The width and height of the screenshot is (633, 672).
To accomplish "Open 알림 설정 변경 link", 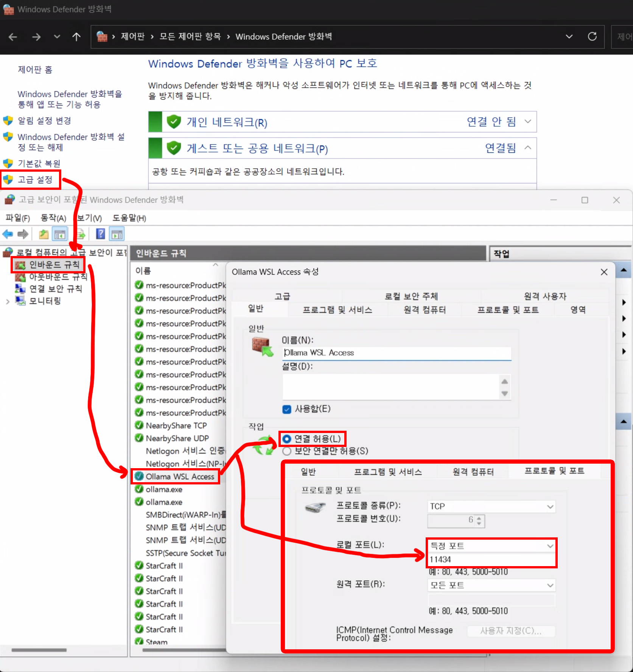I will (x=44, y=121).
